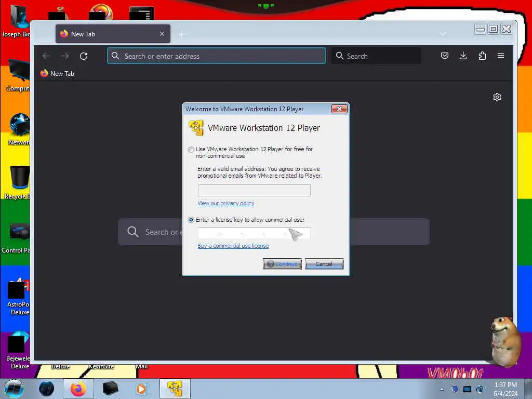Open the AstroPop Deluxe desktop shortcut
Image resolution: width=532 pixels, height=399 pixels.
click(17, 297)
